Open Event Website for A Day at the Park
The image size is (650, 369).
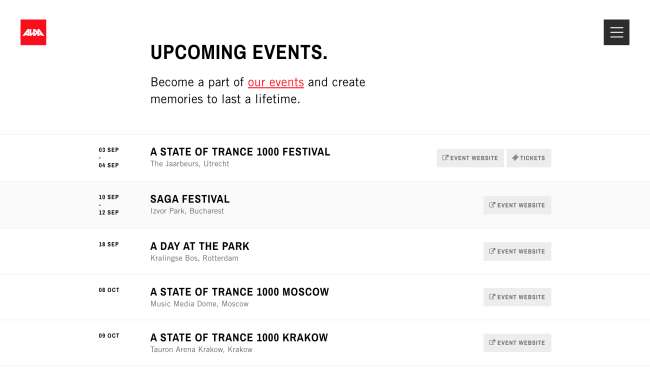pos(517,252)
